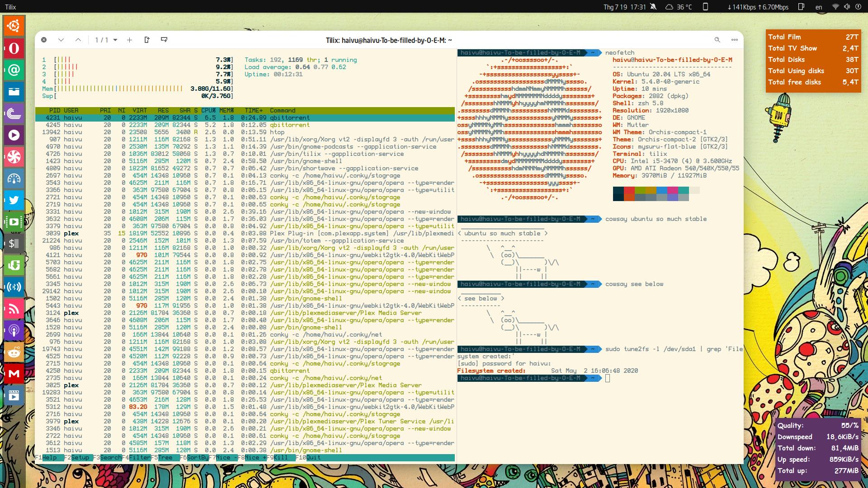Viewport: 868px width, 488px height.
Task: Select the gnome-podcasts process row
Action: coord(245,146)
